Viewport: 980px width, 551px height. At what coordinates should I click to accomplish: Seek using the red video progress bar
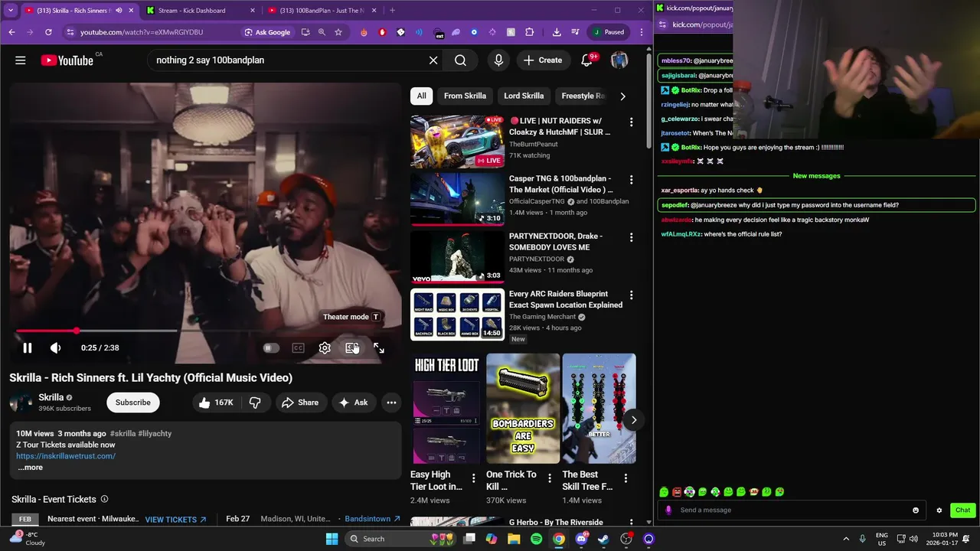[205, 331]
